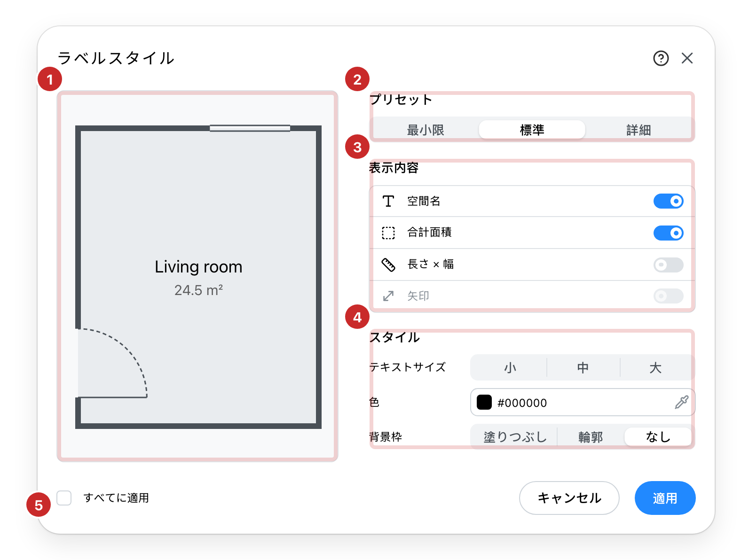Click the 長さ × 幅 label text
This screenshot has height=560, width=741.
[x=430, y=264]
